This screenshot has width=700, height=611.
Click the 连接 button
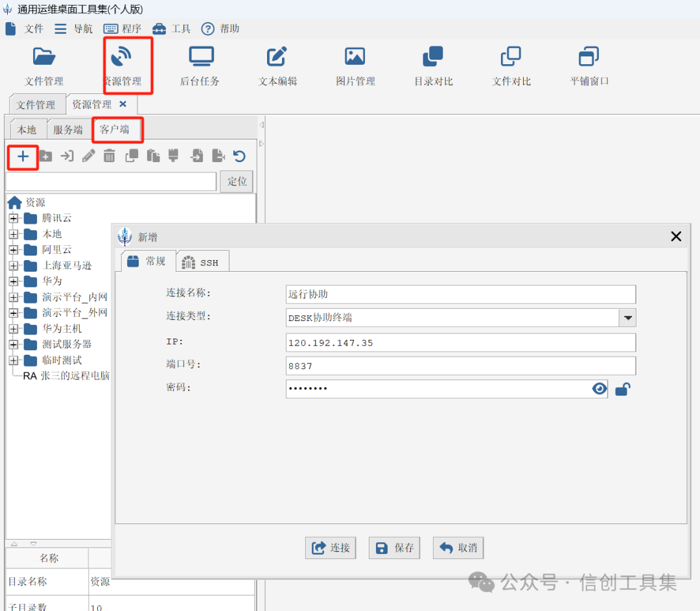point(331,548)
